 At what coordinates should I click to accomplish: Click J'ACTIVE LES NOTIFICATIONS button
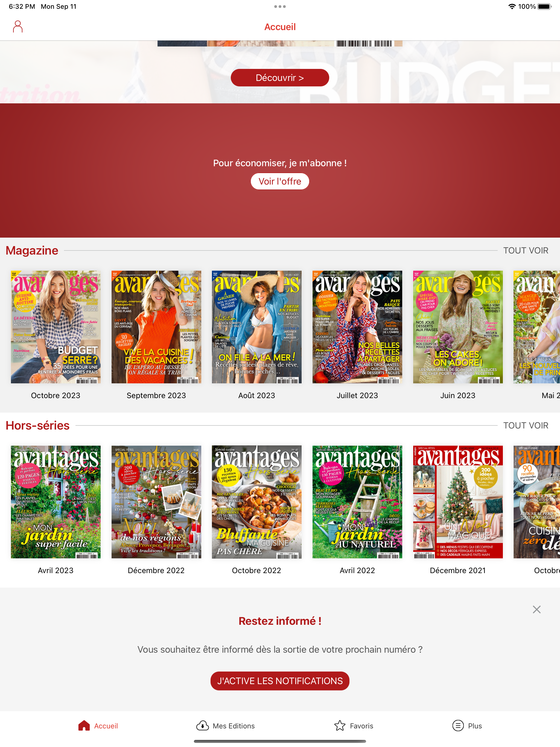click(x=280, y=681)
